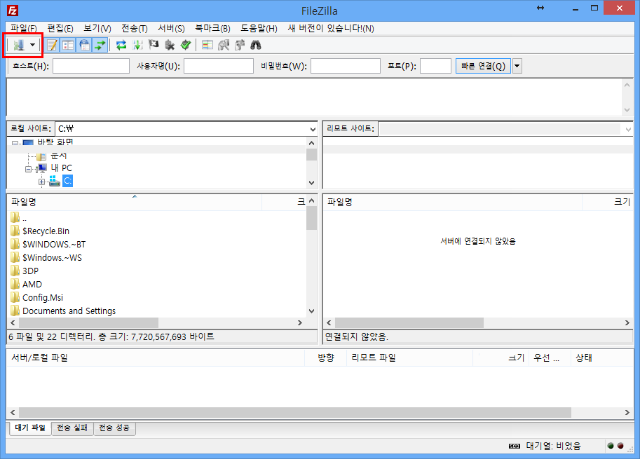Select the 문서 folder in local tree
The width and height of the screenshot is (640, 459).
point(58,156)
